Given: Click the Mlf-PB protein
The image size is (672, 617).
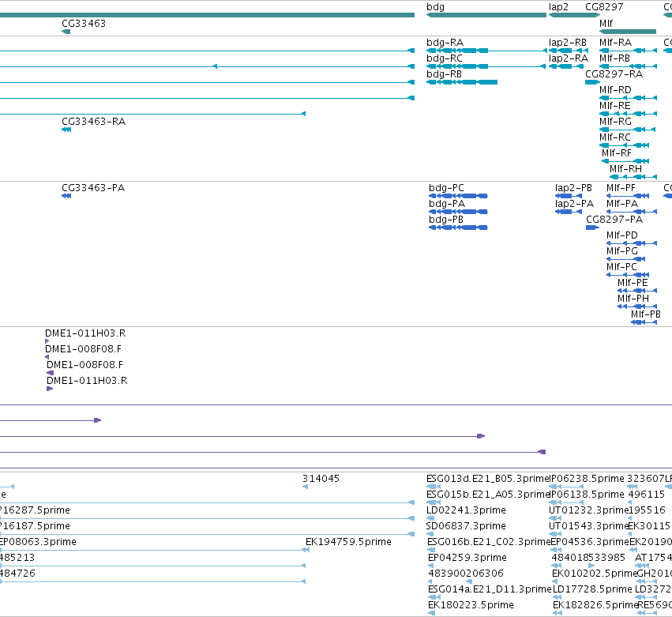Looking at the screenshot, I should click(644, 322).
